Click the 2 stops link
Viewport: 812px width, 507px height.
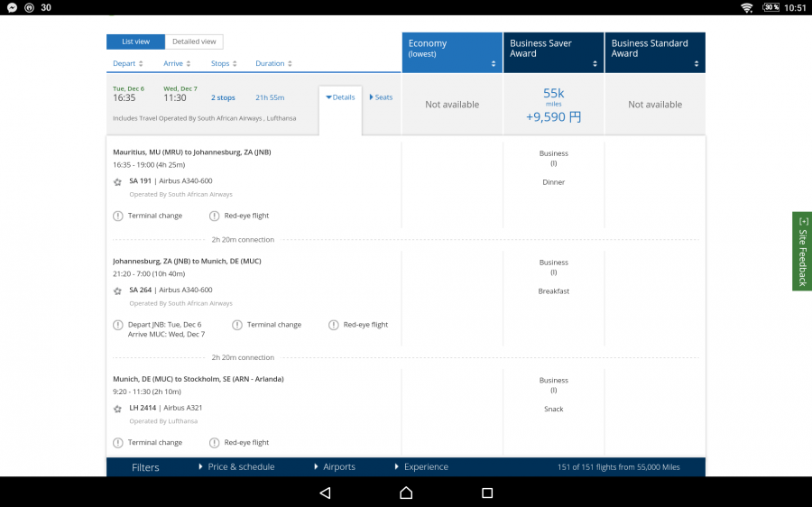point(223,97)
